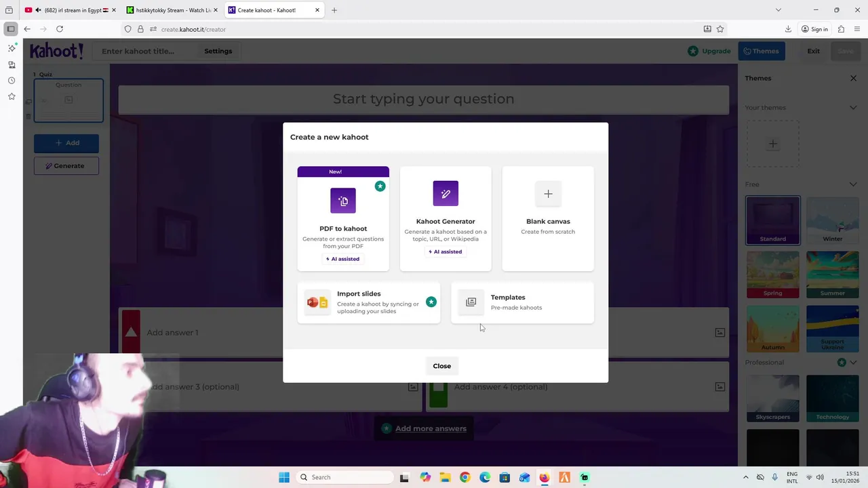This screenshot has width=868, height=488.
Task: Pick the Blank canvas plus icon
Action: pos(548,194)
